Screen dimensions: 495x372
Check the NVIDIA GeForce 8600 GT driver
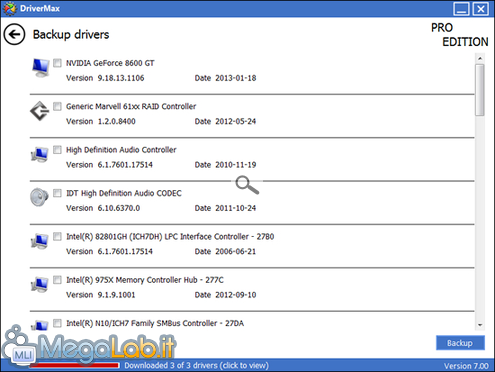click(57, 63)
